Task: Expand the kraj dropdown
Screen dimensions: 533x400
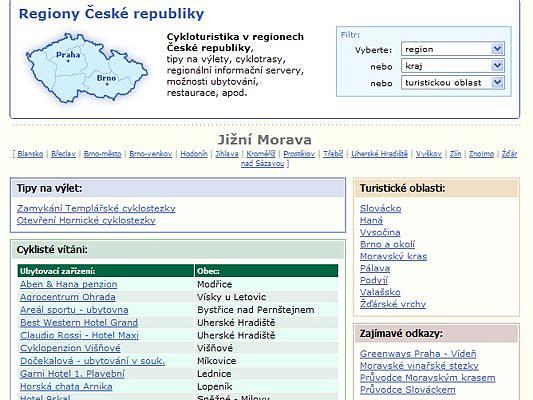Action: (453, 66)
